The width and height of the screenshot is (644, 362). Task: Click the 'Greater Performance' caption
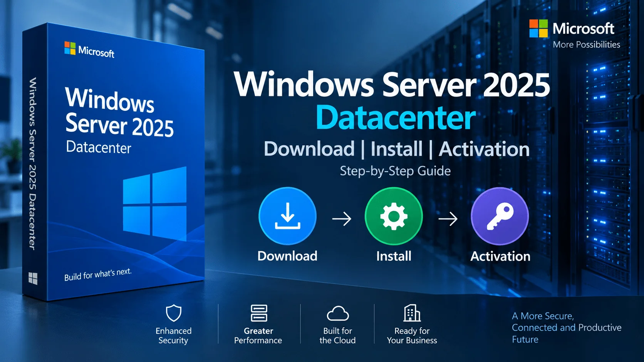pos(258,336)
